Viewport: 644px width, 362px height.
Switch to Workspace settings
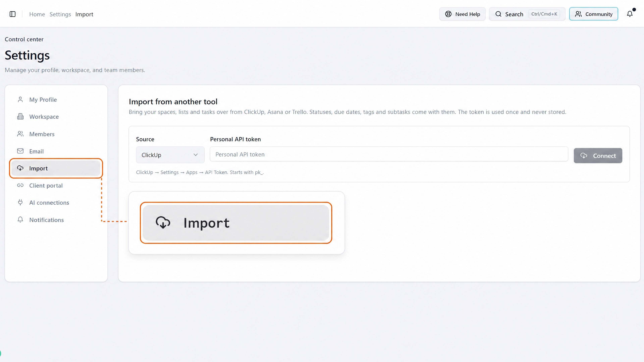pos(56,117)
